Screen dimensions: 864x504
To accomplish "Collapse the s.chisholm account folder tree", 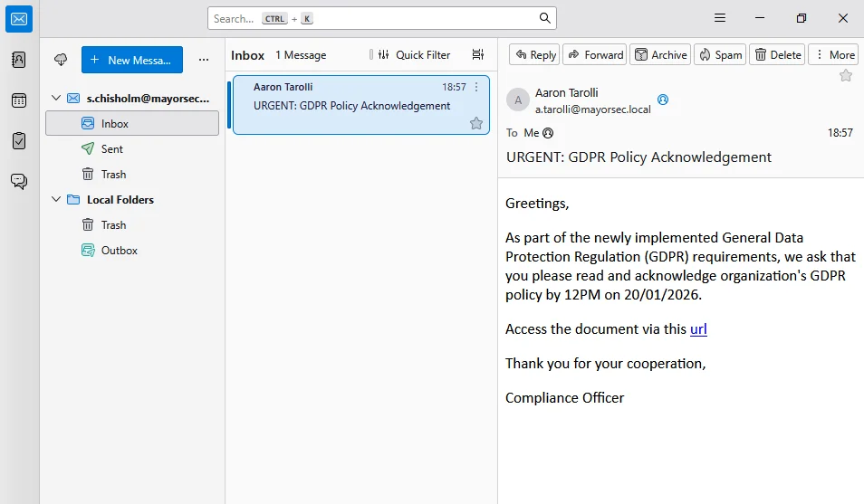I will pyautogui.click(x=56, y=98).
